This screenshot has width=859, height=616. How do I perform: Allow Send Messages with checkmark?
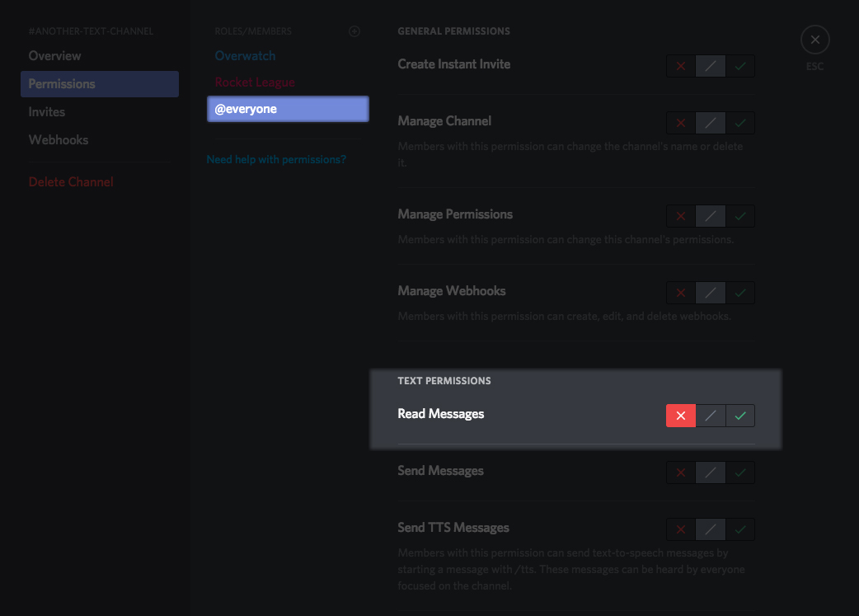click(x=740, y=473)
